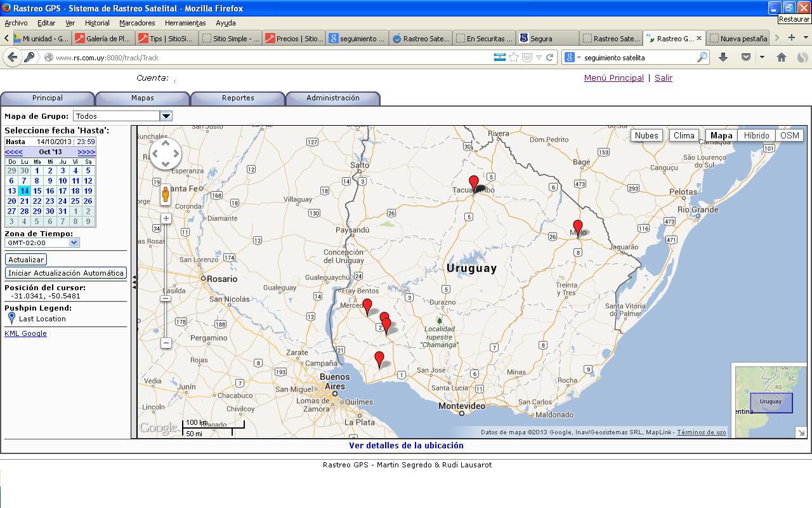This screenshot has height=508, width=812.
Task: Open the Marcadores menu
Action: pyautogui.click(x=137, y=23)
